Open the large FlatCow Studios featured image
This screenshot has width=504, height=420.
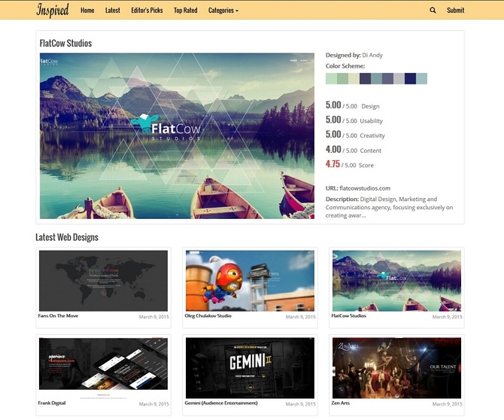coord(177,135)
